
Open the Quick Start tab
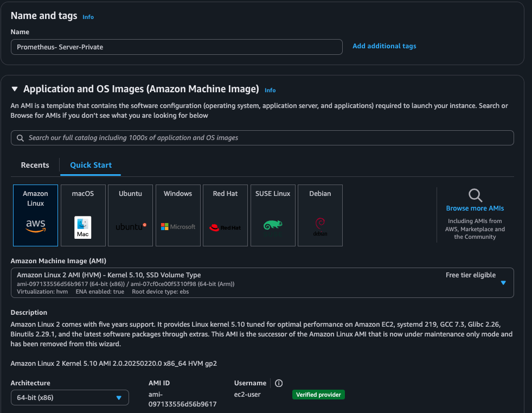90,164
